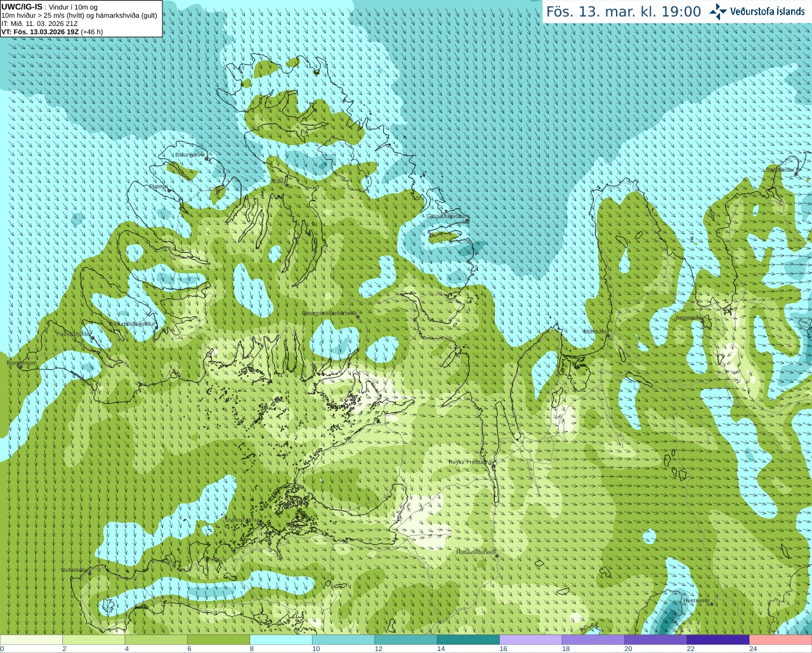Click the 8–10 m/s legend swatch

281,640
